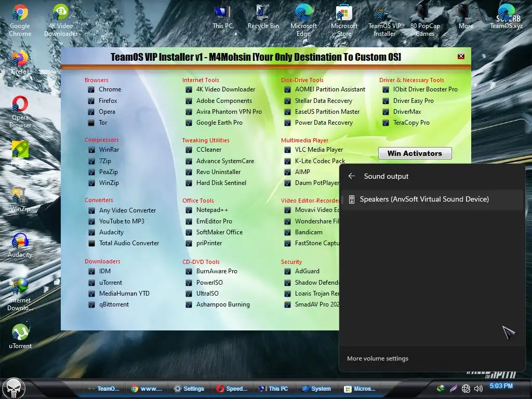Open Internet Download Manager desktop icon

coord(20,295)
